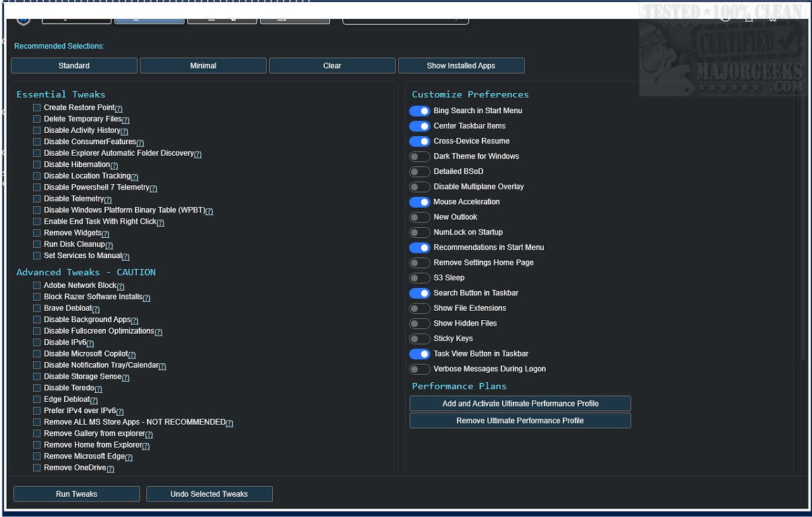This screenshot has height=517, width=812.
Task: Open help link for Disable Powershell 7 Telemetry
Action: 153,189
